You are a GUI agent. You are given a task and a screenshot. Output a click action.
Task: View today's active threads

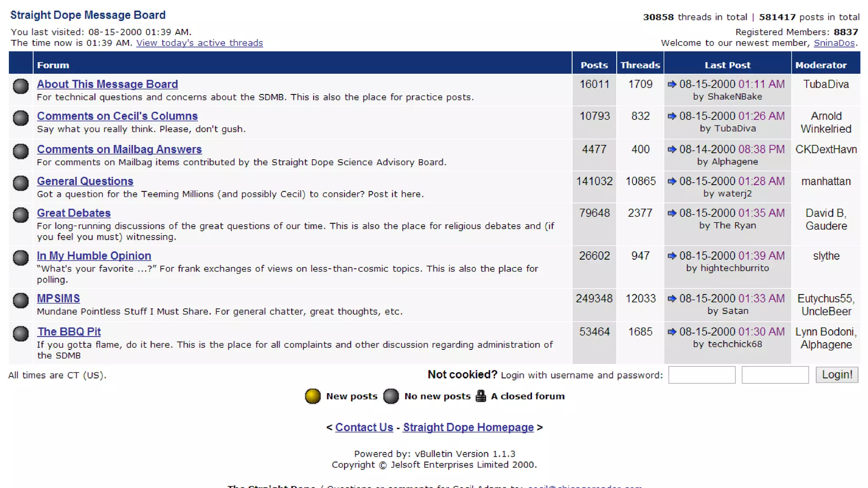(199, 43)
